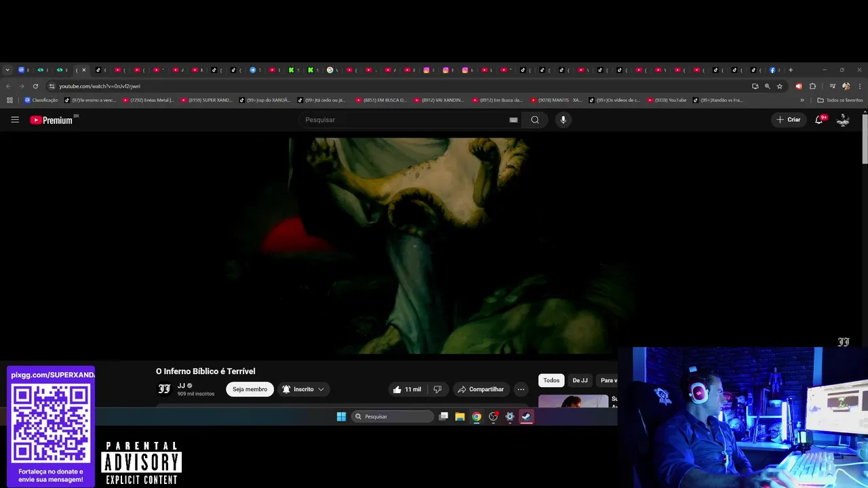Click the red speaker extension icon
This screenshot has width=868, height=488.
[798, 86]
